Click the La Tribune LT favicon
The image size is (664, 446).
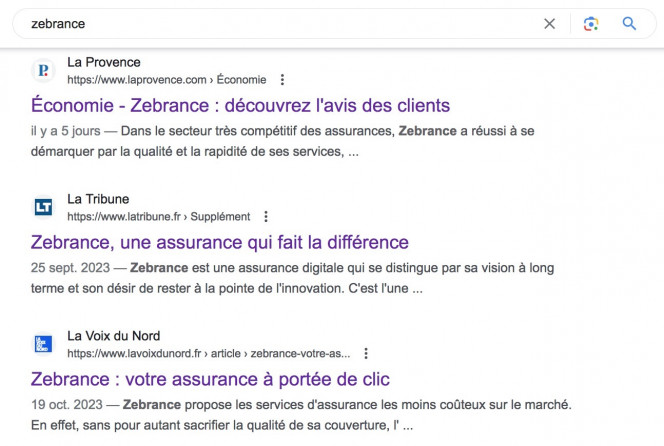(x=43, y=207)
